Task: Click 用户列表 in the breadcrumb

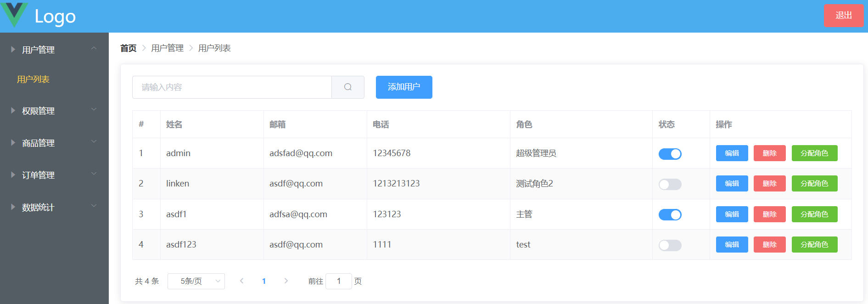Action: pyautogui.click(x=214, y=48)
